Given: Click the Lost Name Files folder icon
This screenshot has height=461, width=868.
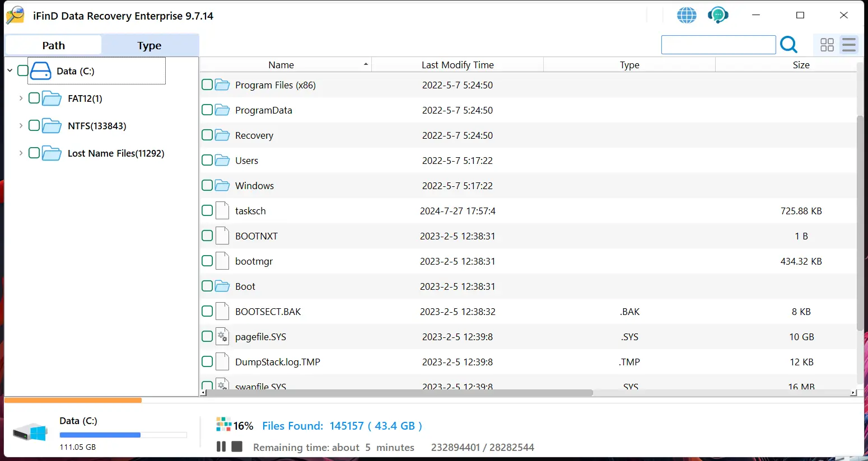Looking at the screenshot, I should (52, 153).
